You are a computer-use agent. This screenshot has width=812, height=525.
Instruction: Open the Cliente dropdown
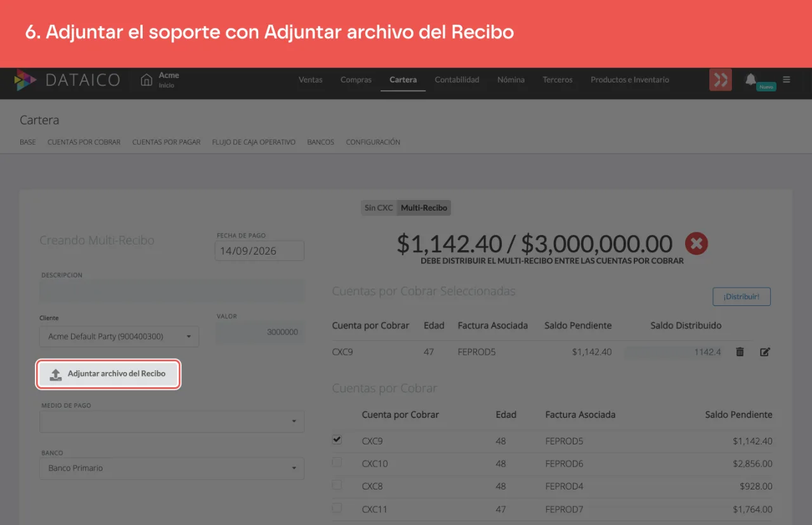[x=119, y=336]
